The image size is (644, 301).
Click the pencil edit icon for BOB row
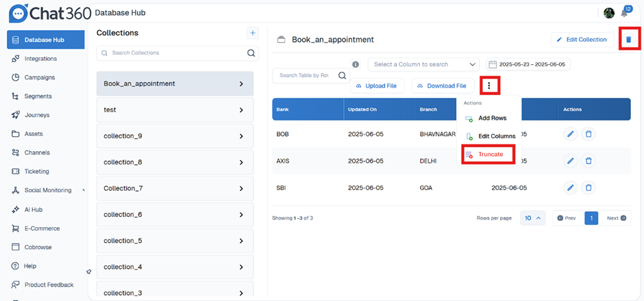(x=570, y=134)
